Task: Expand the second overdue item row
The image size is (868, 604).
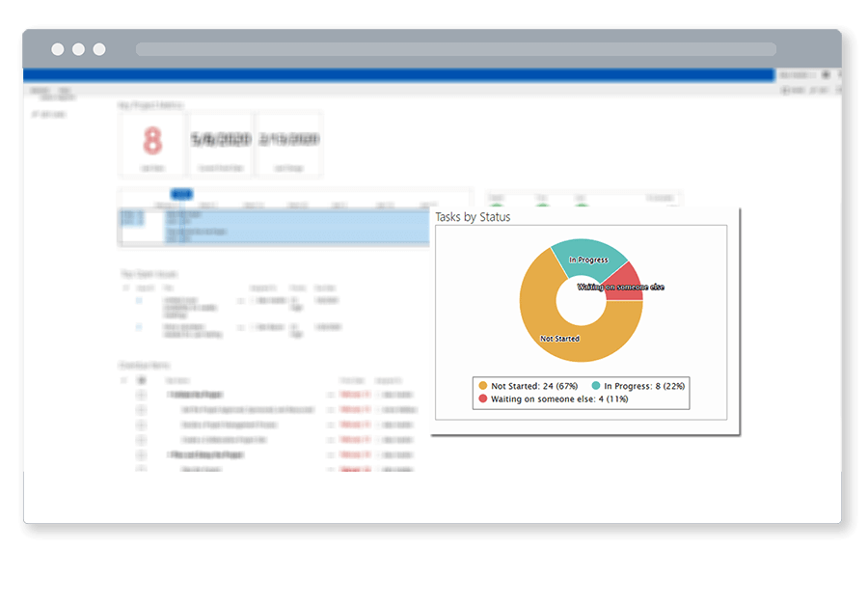Action: (x=141, y=410)
